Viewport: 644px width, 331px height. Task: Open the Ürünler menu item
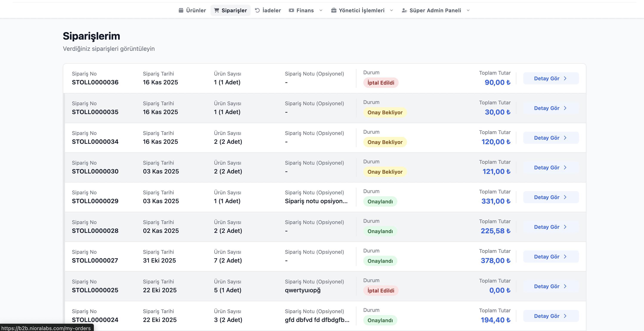pyautogui.click(x=196, y=10)
